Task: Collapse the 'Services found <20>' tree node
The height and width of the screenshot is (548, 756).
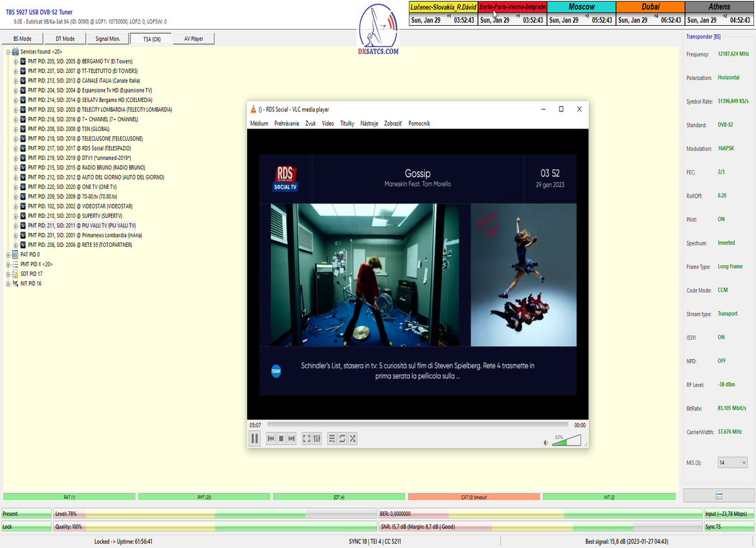Action: point(8,52)
